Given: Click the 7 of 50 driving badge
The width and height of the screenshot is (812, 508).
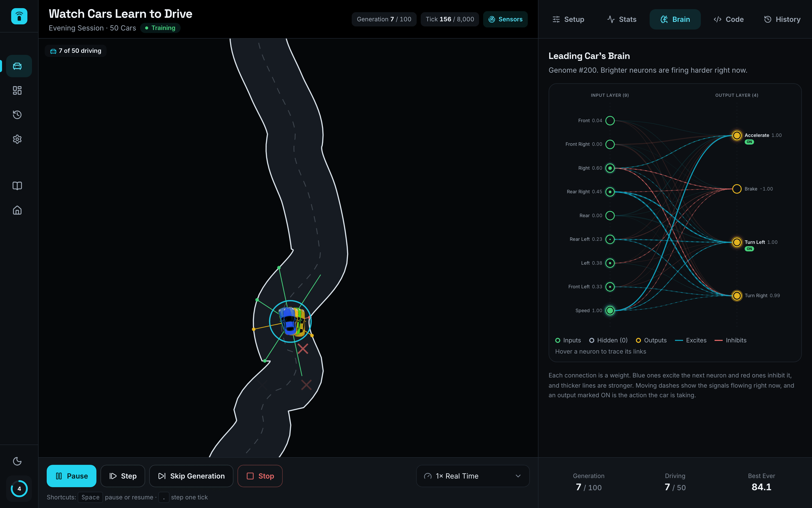Looking at the screenshot, I should pos(76,51).
